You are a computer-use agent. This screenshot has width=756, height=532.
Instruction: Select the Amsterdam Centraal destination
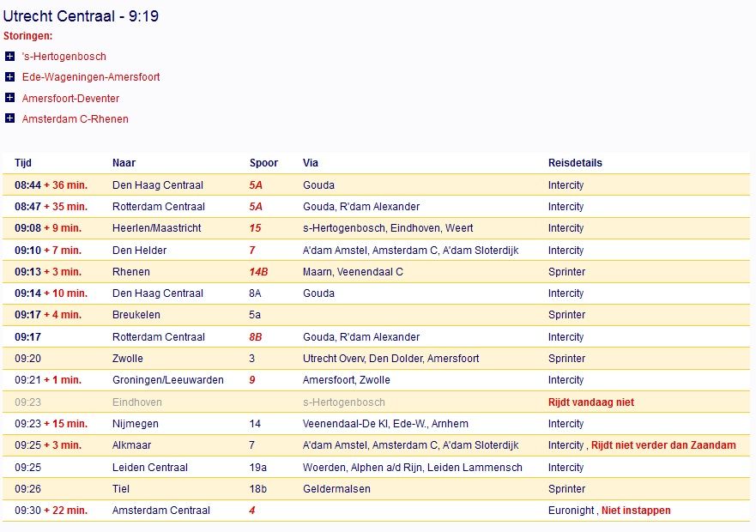point(161,511)
